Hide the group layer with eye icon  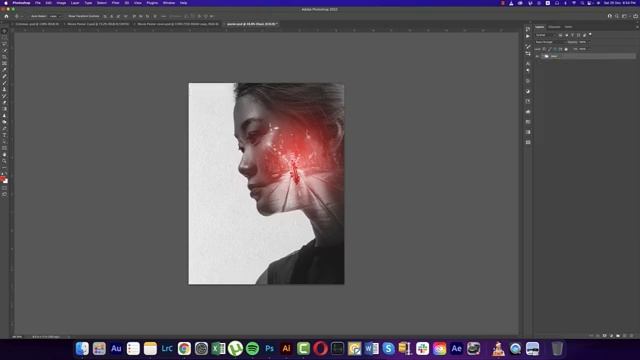coord(537,56)
